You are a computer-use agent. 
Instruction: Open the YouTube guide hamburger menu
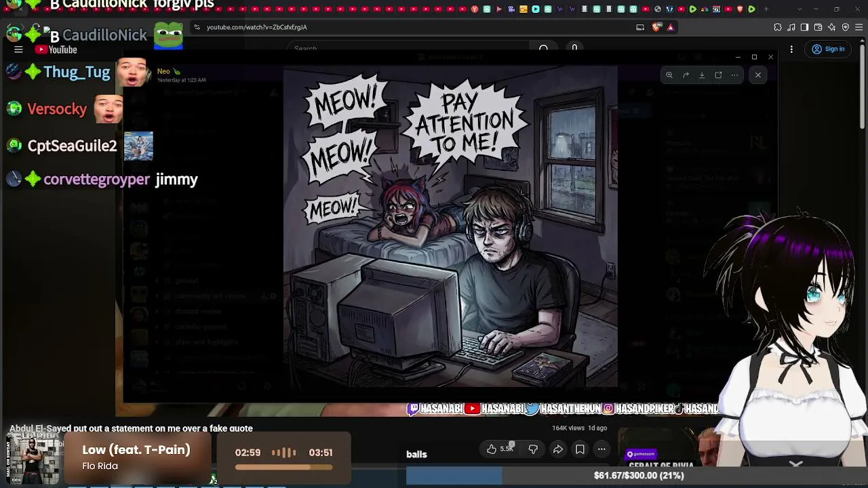tap(18, 49)
